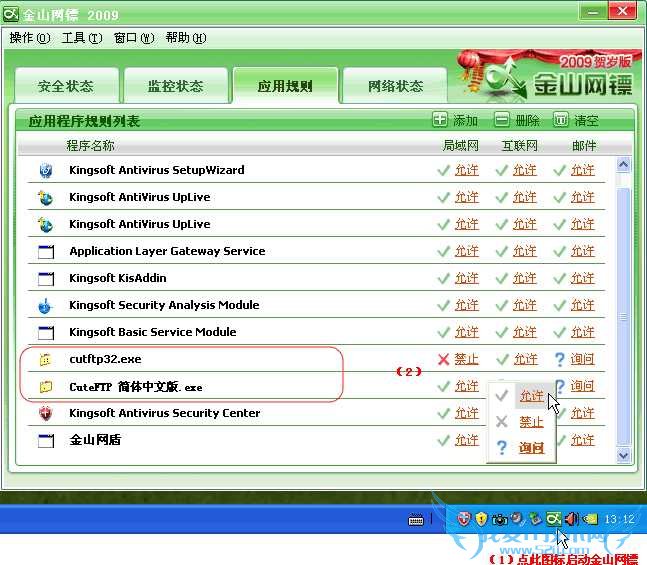
Task: Click 允许 link for 金山网盾 邮件
Action: (x=583, y=440)
